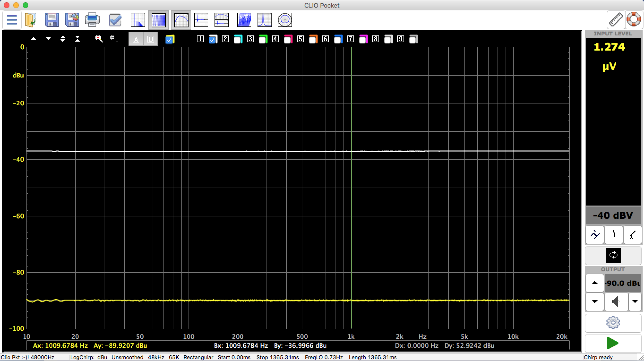Open measurement settings gear button
This screenshot has width=644, height=361.
613,322
